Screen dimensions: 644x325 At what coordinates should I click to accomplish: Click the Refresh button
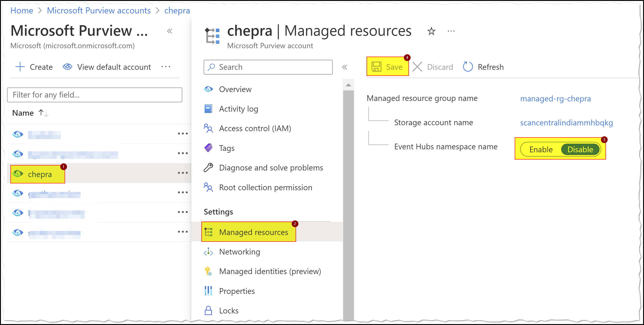[483, 67]
